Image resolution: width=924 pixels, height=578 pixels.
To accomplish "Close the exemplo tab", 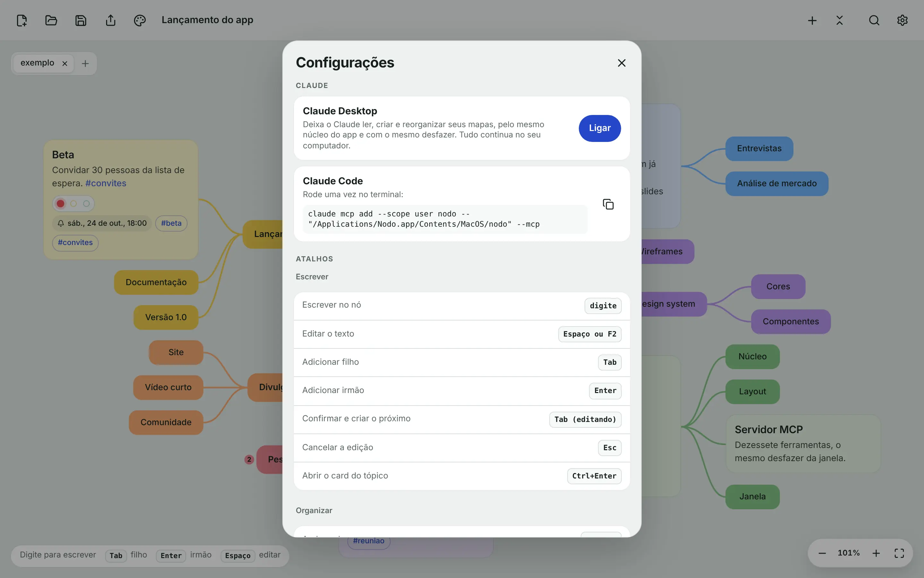I will click(x=65, y=64).
